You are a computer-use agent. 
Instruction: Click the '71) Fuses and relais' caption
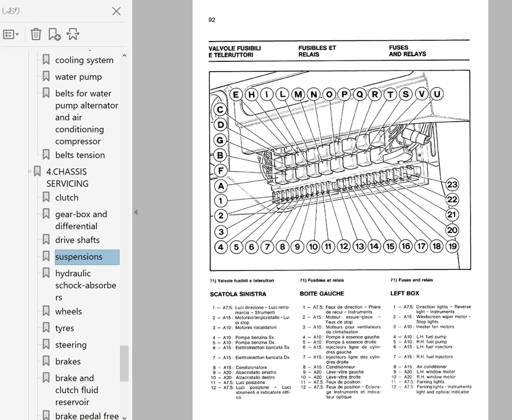411,280
